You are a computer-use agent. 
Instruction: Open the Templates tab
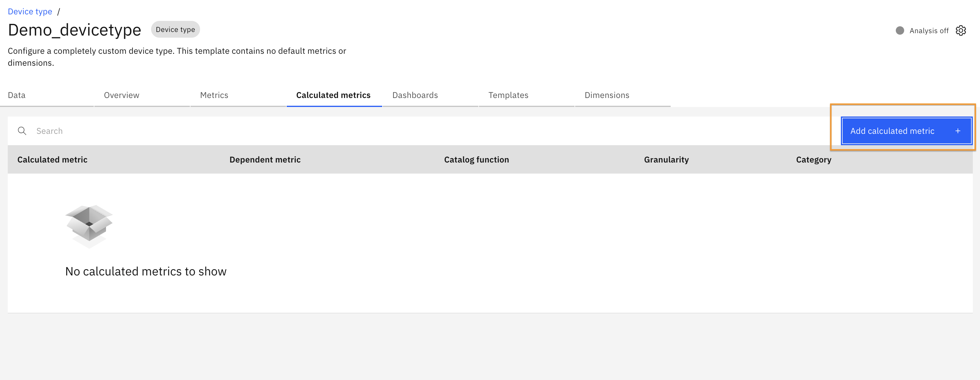coord(526,95)
